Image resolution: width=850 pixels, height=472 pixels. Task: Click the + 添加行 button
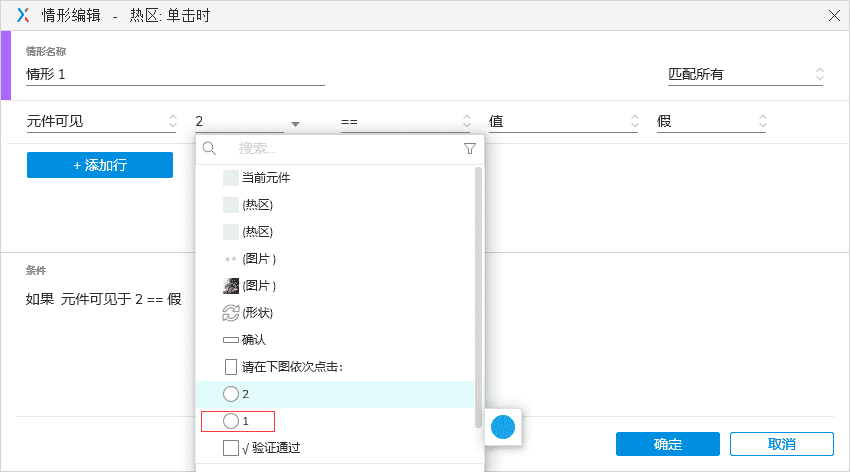coord(100,165)
